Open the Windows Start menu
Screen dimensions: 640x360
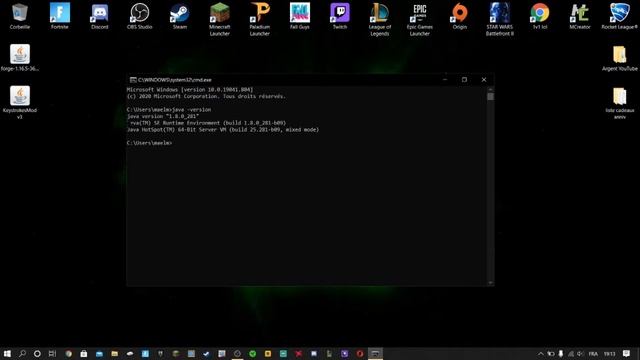[x=7, y=353]
